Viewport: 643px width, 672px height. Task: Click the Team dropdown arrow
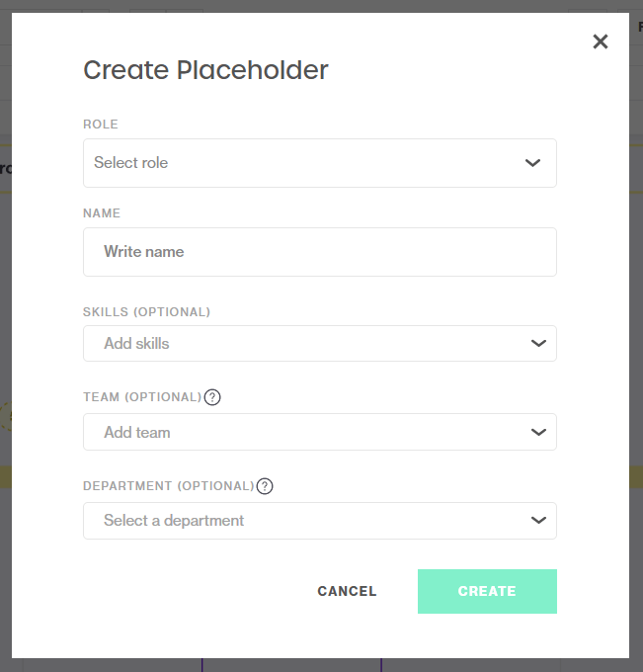click(538, 432)
